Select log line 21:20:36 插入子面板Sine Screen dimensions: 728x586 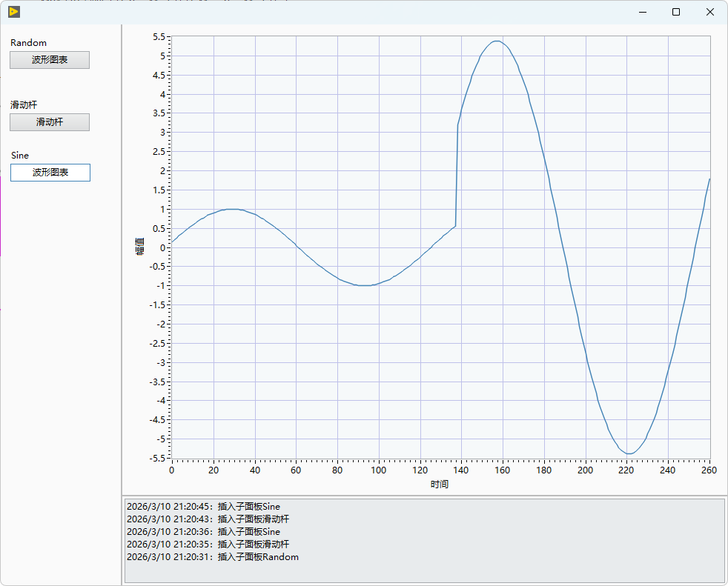click(x=203, y=532)
